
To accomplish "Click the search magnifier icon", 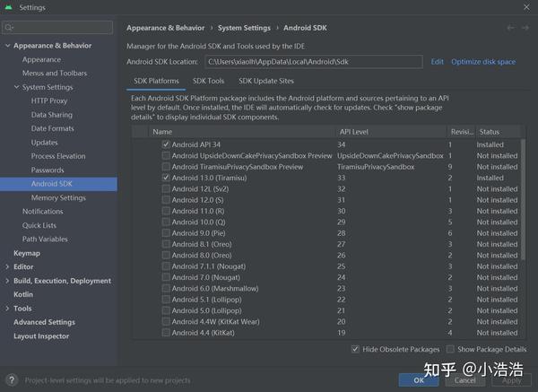I will [10, 28].
